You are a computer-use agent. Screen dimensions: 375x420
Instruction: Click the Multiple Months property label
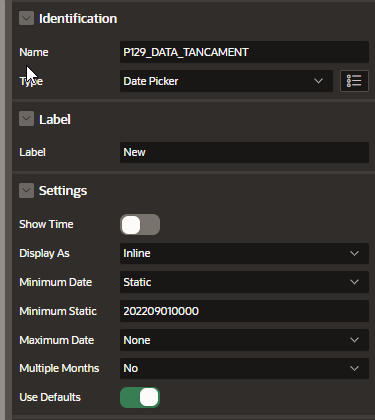click(59, 368)
